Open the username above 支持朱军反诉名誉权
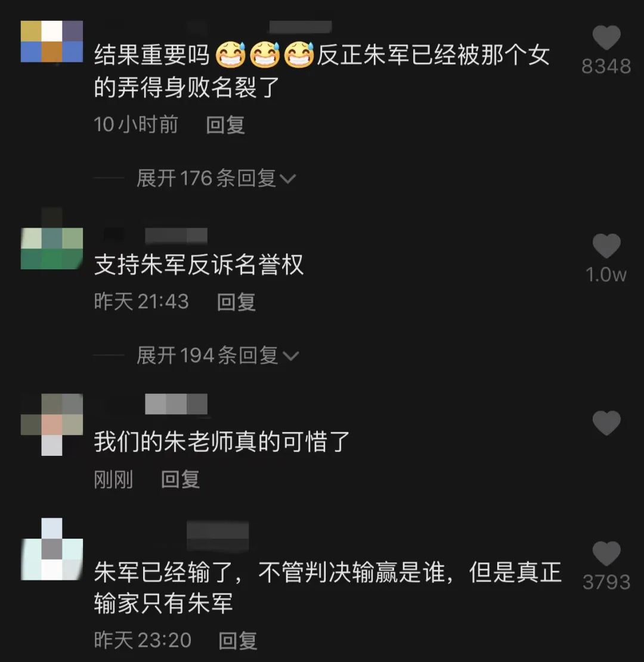Viewport: 644px width, 662px height. [177, 235]
